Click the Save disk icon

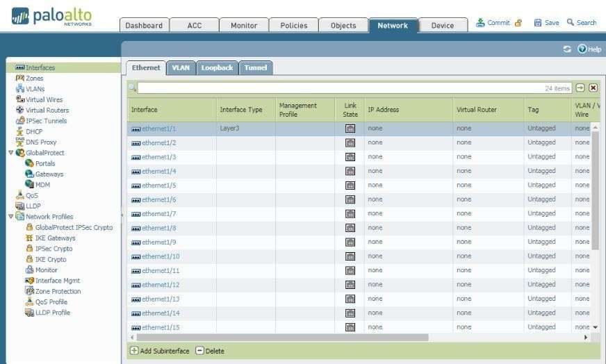537,23
